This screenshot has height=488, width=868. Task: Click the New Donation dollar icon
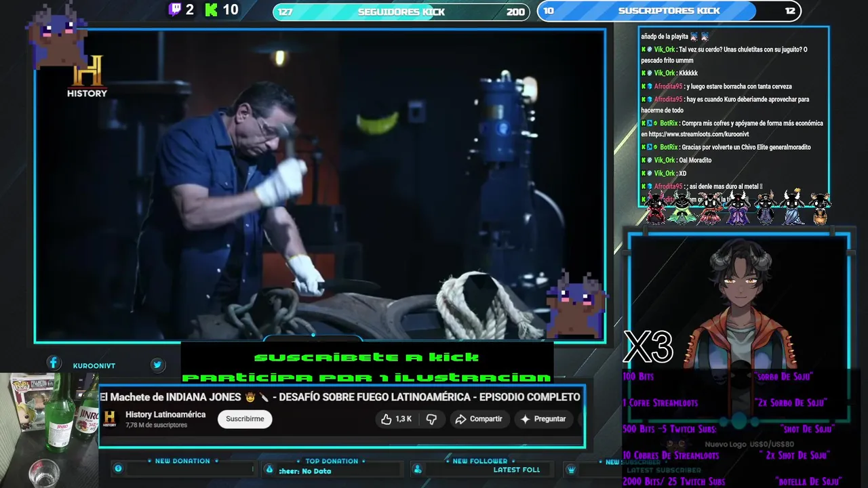point(118,468)
